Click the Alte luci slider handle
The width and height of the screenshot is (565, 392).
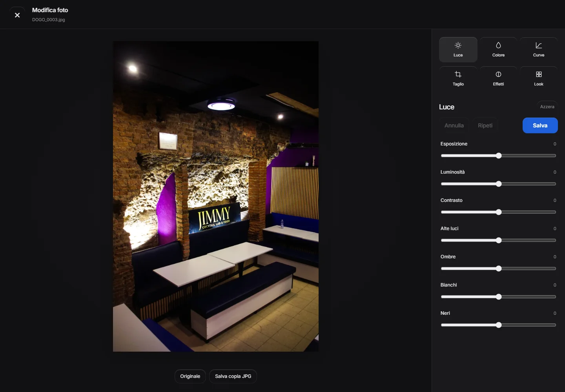tap(499, 240)
